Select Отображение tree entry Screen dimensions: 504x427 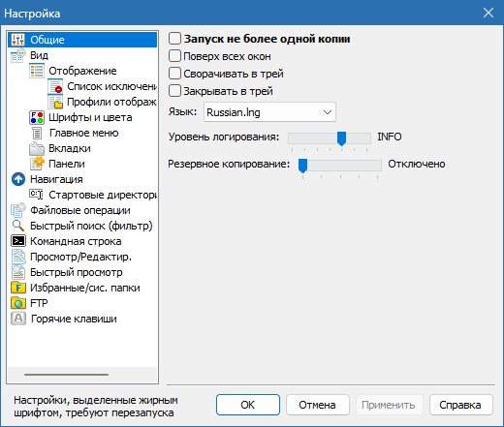82,71
